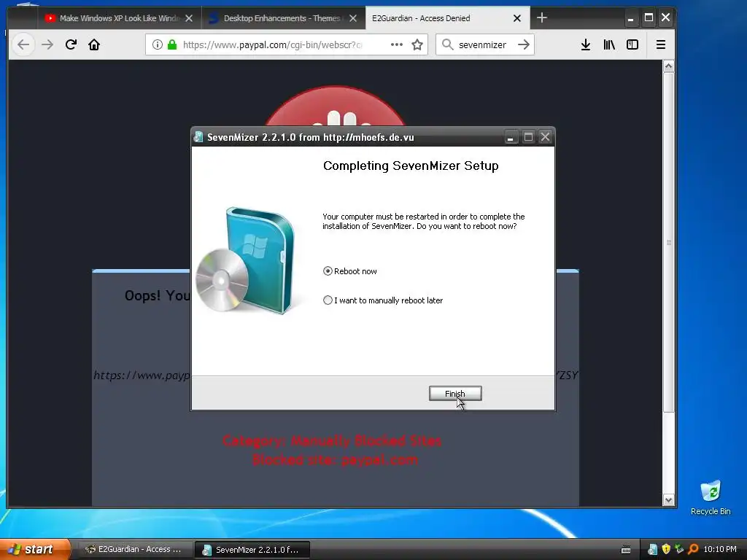Open the Firefox downloads panel
This screenshot has height=560, width=747.
(586, 44)
